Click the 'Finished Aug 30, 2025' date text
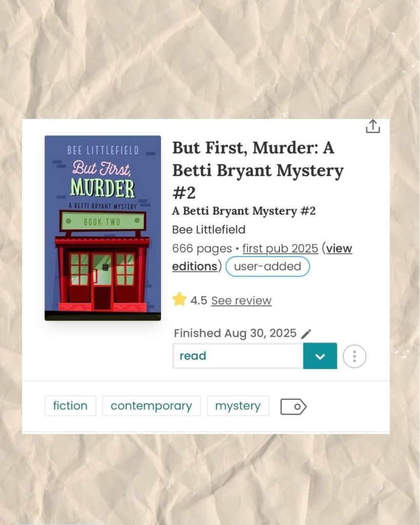 pos(235,334)
